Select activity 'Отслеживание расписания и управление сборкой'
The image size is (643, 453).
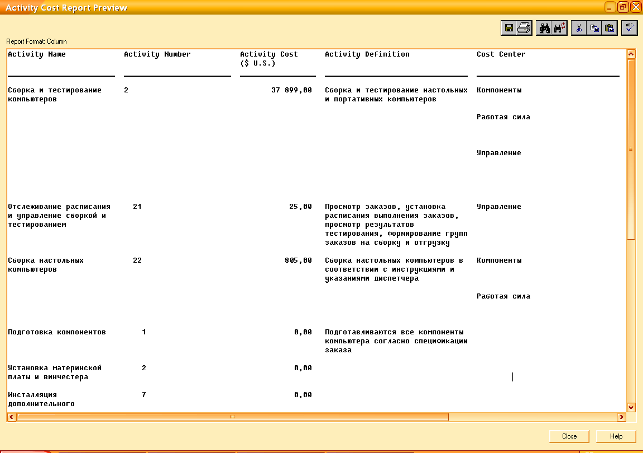(x=59, y=216)
